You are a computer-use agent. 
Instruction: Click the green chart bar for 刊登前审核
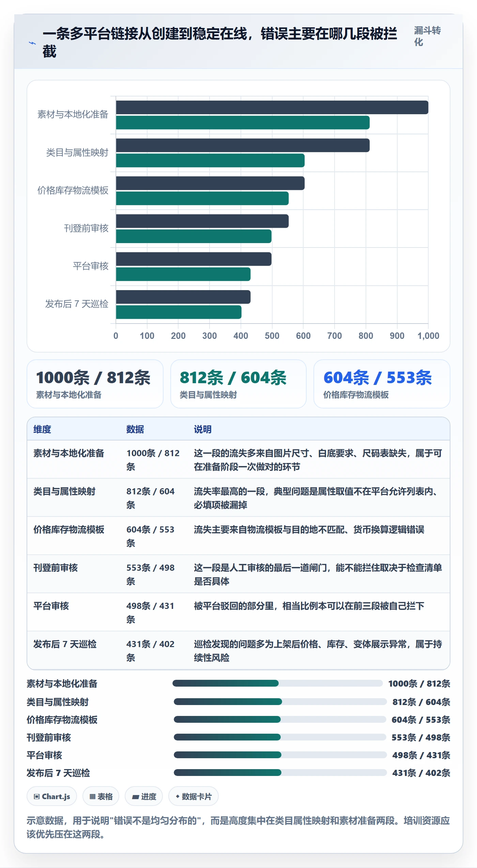click(x=194, y=236)
